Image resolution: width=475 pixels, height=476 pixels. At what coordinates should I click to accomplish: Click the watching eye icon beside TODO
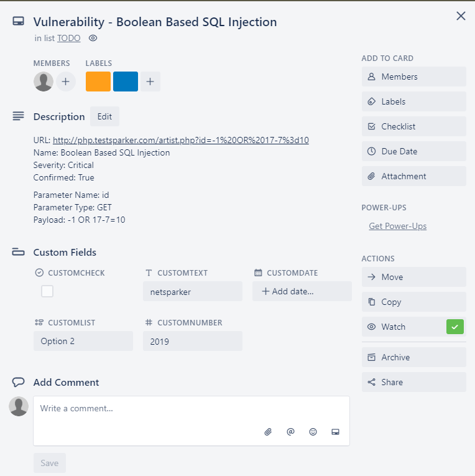tap(93, 38)
